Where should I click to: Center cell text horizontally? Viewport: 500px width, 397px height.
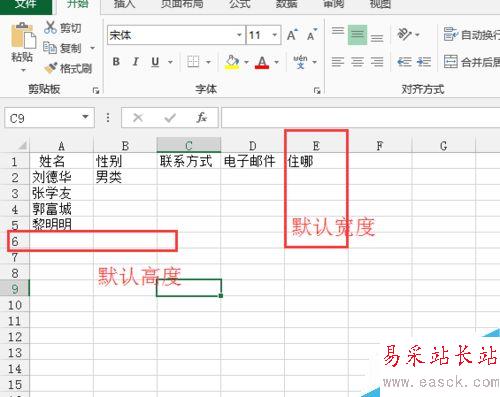357,62
